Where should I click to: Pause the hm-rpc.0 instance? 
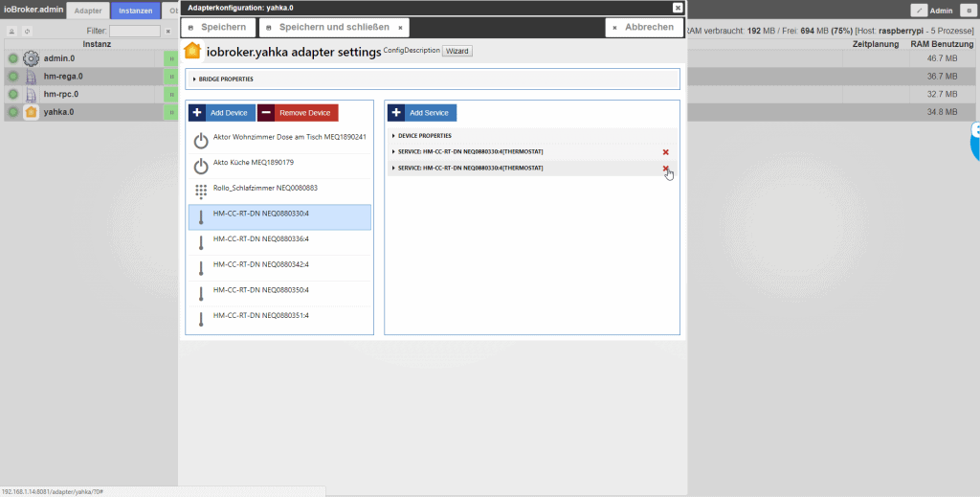coord(171,95)
